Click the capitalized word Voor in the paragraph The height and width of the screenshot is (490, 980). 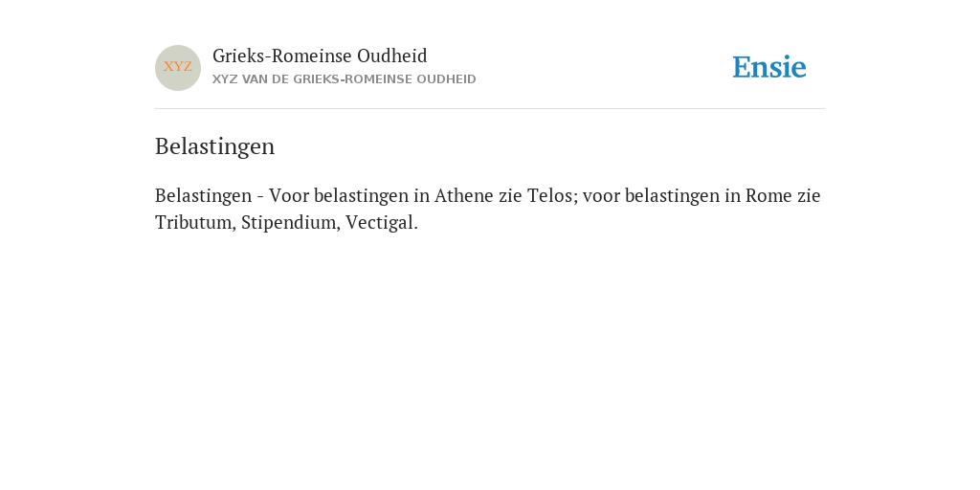tap(289, 195)
